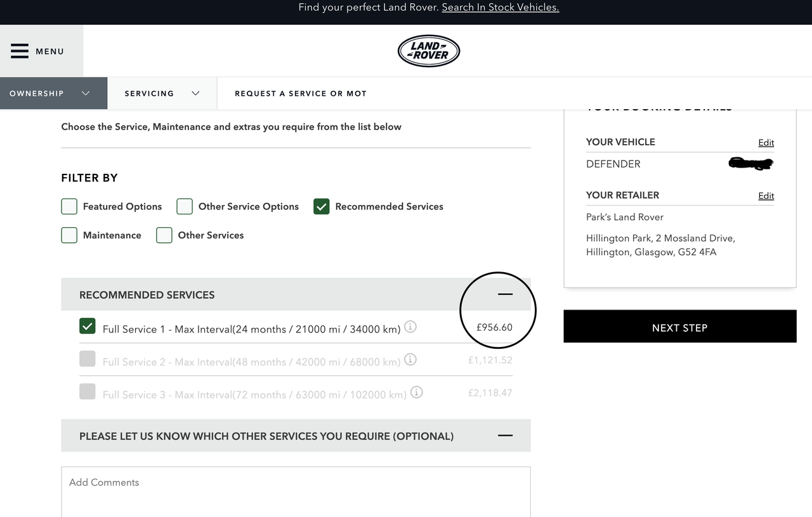Edit your retailer details

click(x=766, y=196)
